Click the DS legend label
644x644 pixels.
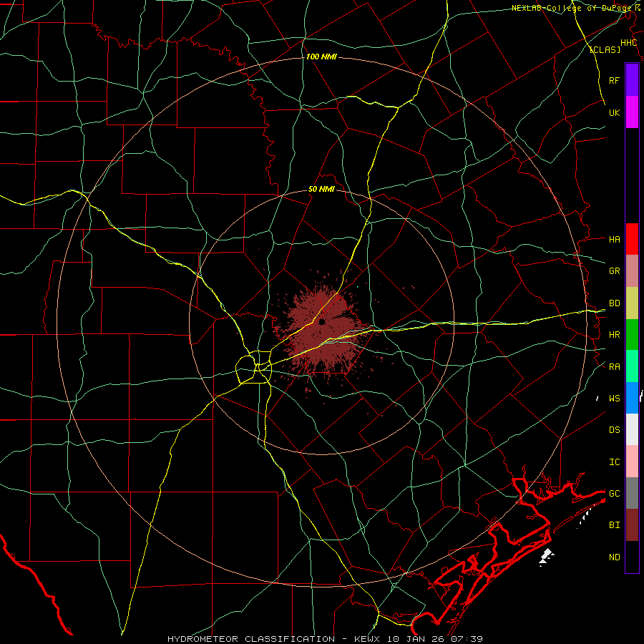[x=614, y=430]
